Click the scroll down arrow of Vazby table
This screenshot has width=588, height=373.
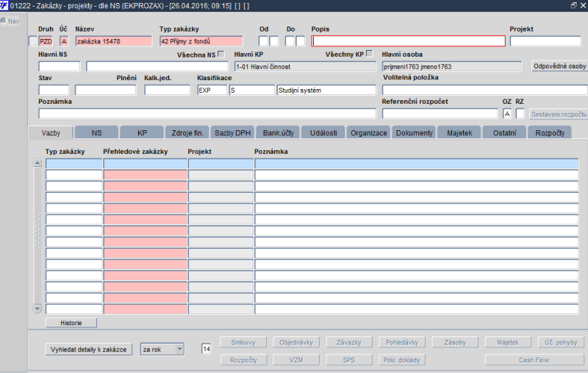(37, 308)
